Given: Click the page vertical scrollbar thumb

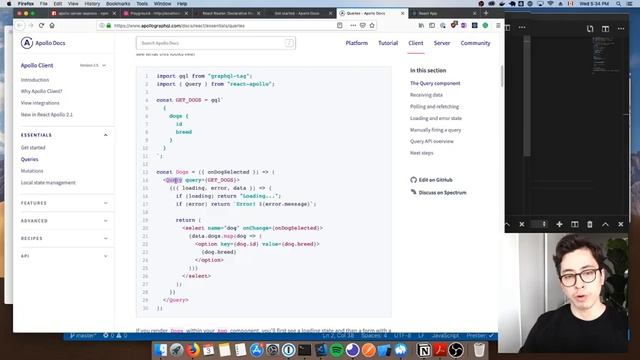Looking at the screenshot, I should [502, 76].
